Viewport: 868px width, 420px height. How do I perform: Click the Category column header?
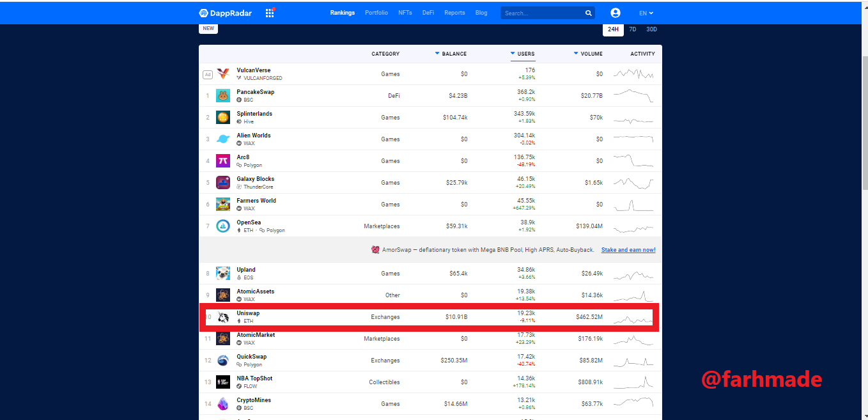(385, 54)
